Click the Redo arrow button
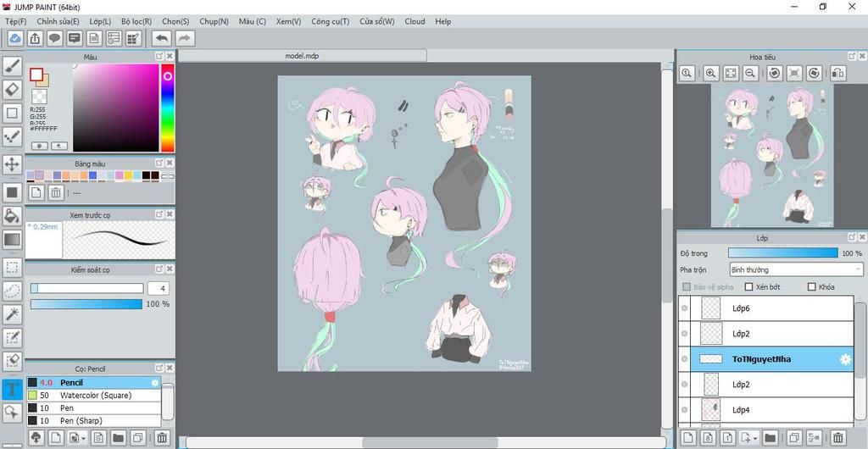The image size is (868, 449). (186, 38)
